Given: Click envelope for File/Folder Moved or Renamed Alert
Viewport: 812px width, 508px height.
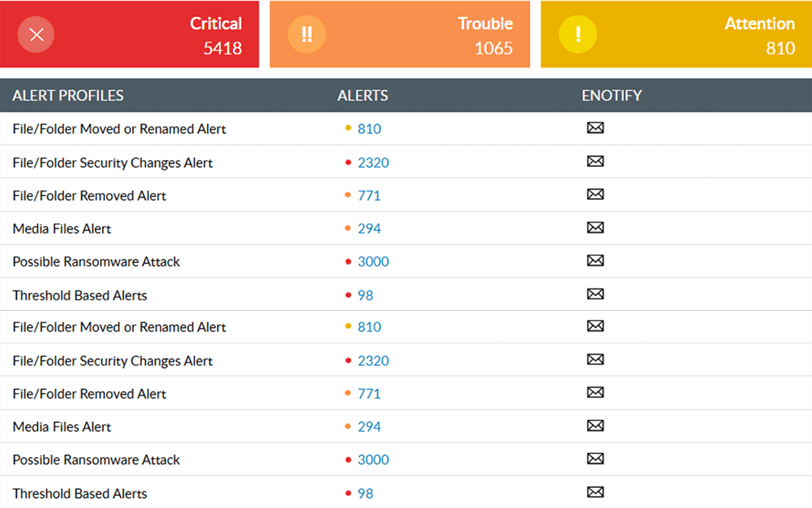Looking at the screenshot, I should [595, 128].
